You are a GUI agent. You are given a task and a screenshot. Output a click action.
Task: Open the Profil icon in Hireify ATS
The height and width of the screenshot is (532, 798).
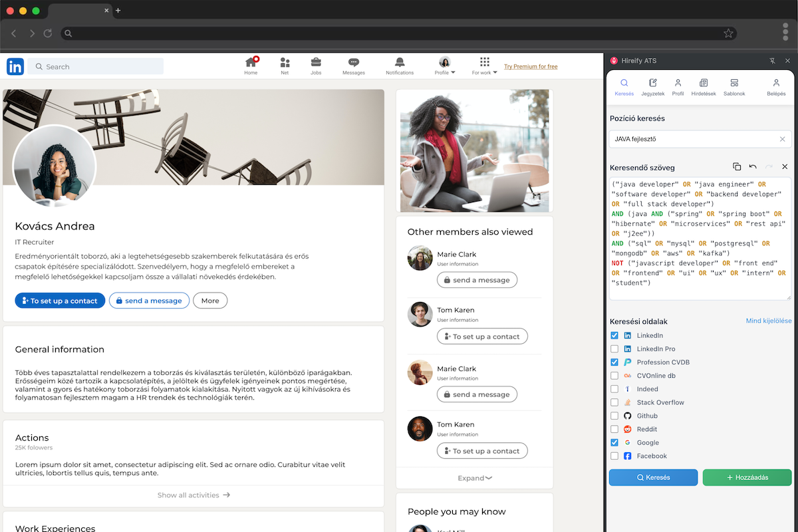[x=678, y=86]
